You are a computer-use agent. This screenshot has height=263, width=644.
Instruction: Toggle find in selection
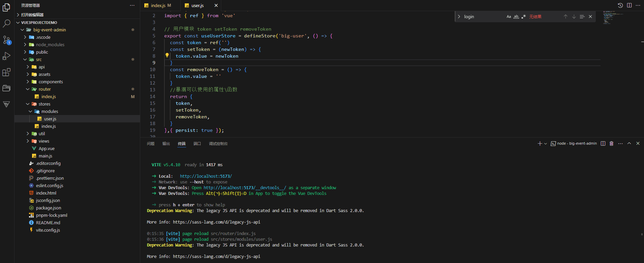tap(582, 17)
